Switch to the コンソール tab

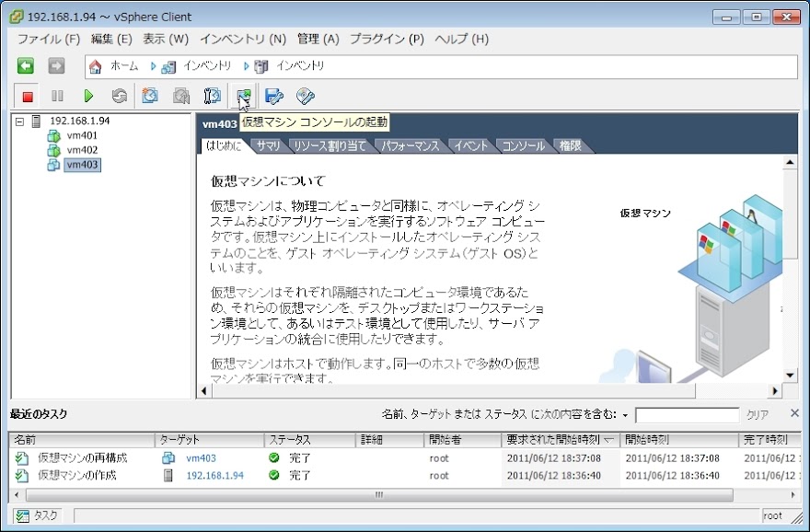(x=524, y=146)
